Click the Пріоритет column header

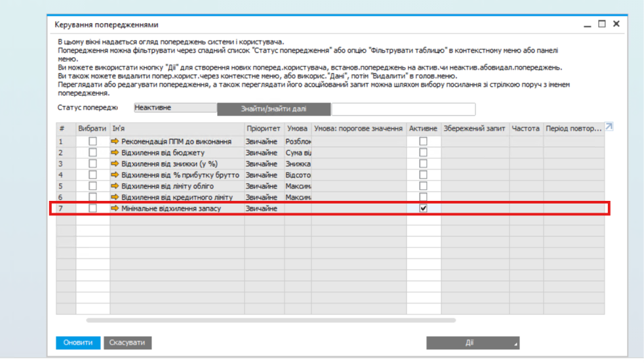pos(264,129)
